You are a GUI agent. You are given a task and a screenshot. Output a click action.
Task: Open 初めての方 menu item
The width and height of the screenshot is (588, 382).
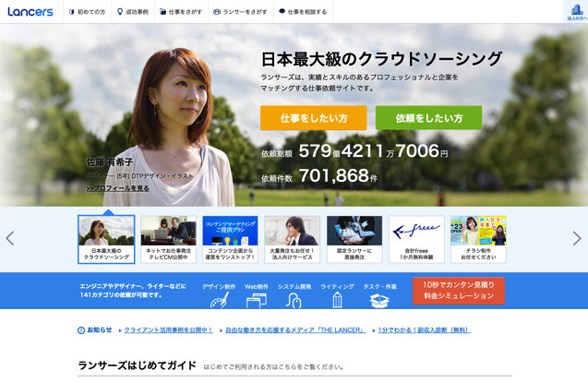coord(87,12)
